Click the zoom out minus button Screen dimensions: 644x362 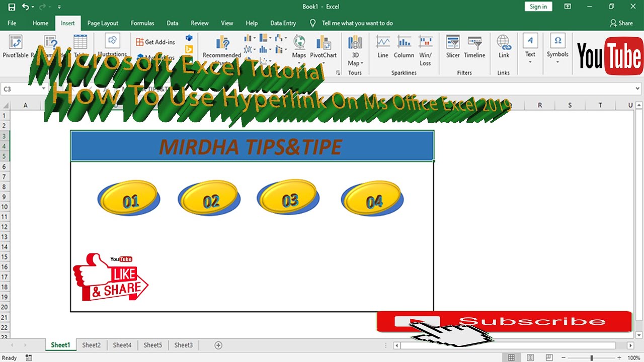pyautogui.click(x=564, y=357)
